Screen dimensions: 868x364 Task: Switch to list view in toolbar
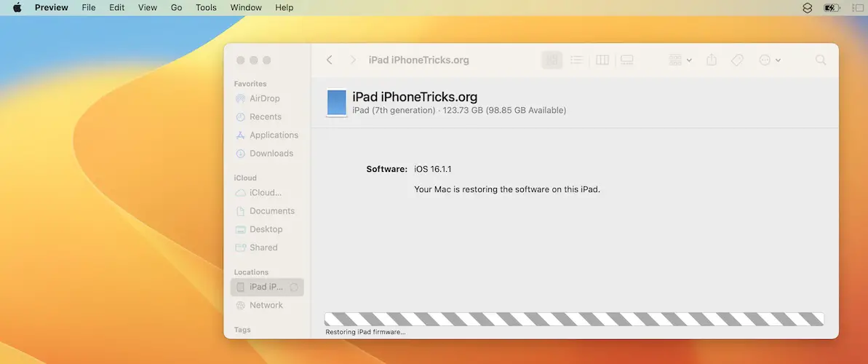577,60
